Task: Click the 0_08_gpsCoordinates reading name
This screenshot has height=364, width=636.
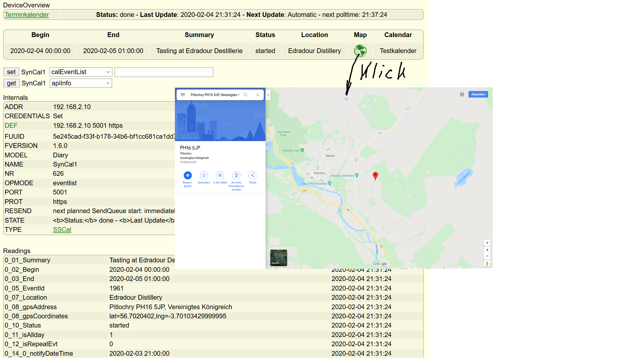Action: coord(36,316)
